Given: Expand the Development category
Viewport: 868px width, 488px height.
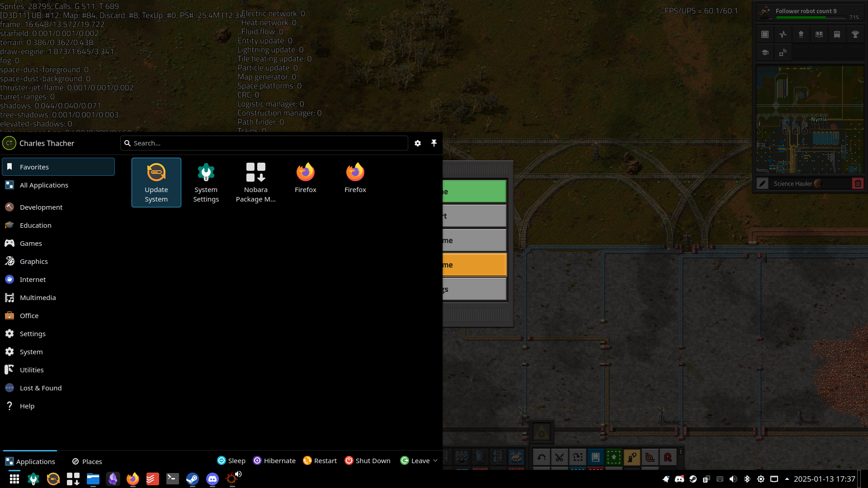Looking at the screenshot, I should [41, 207].
